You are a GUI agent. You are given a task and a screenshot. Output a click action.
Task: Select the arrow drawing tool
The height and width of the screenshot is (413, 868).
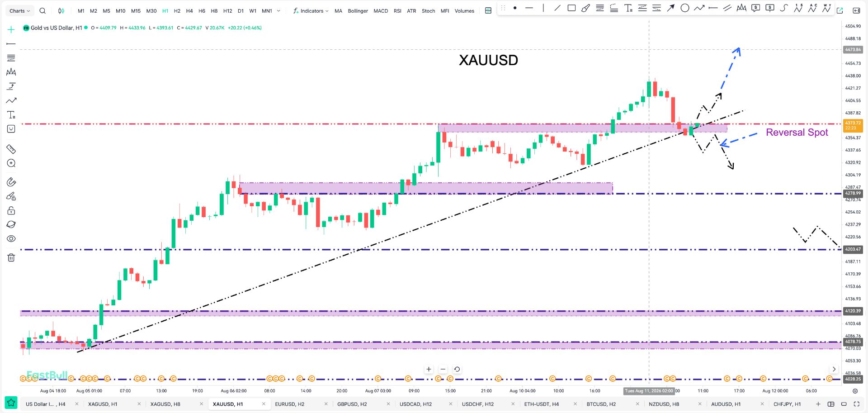click(671, 8)
